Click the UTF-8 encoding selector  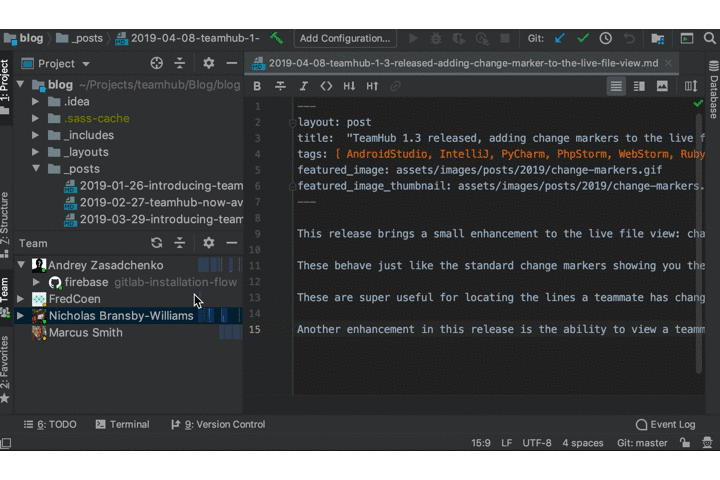[537, 443]
